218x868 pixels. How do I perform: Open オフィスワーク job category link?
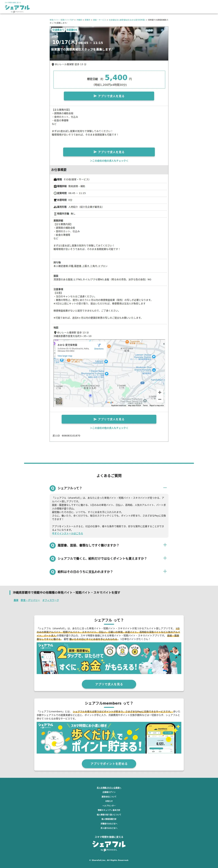(51, 600)
